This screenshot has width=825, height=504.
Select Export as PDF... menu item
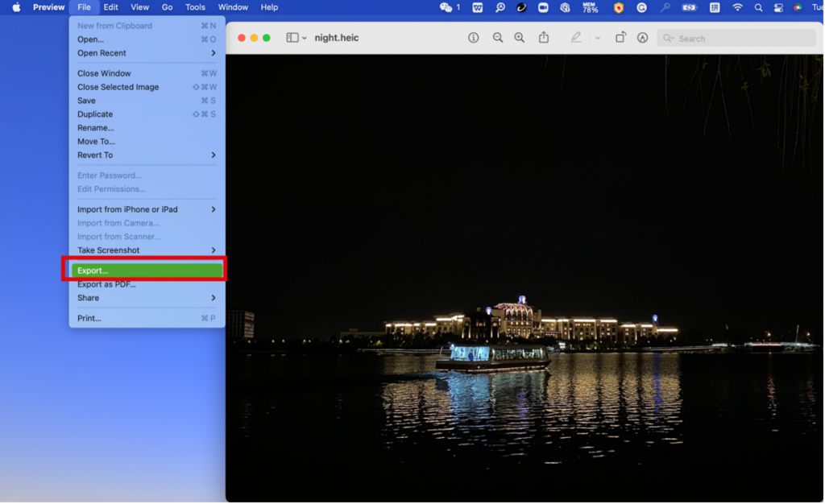click(106, 284)
